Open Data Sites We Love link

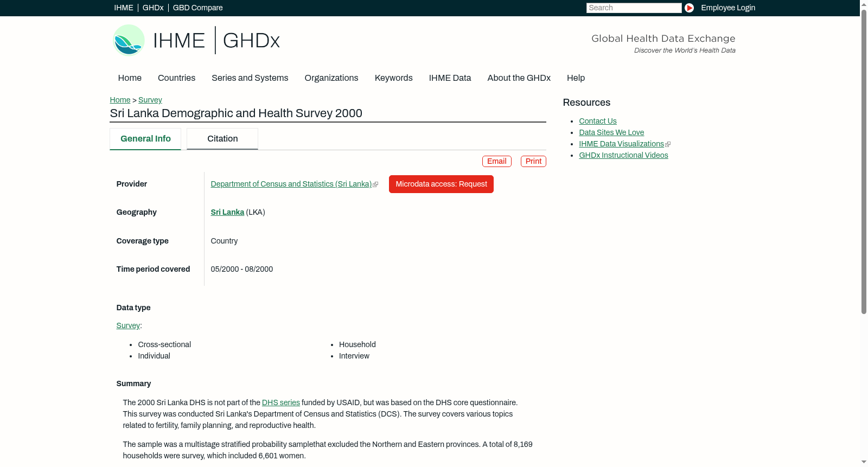[x=611, y=133]
